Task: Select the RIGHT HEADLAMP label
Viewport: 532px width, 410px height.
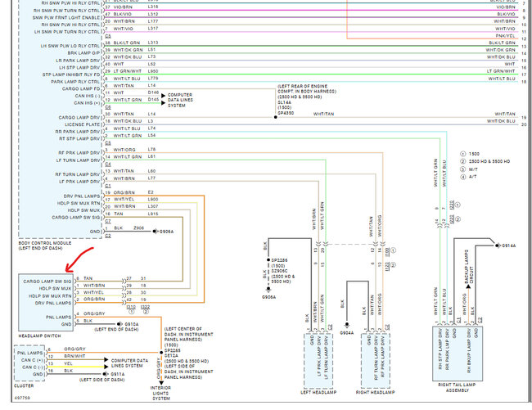Action: click(x=375, y=392)
